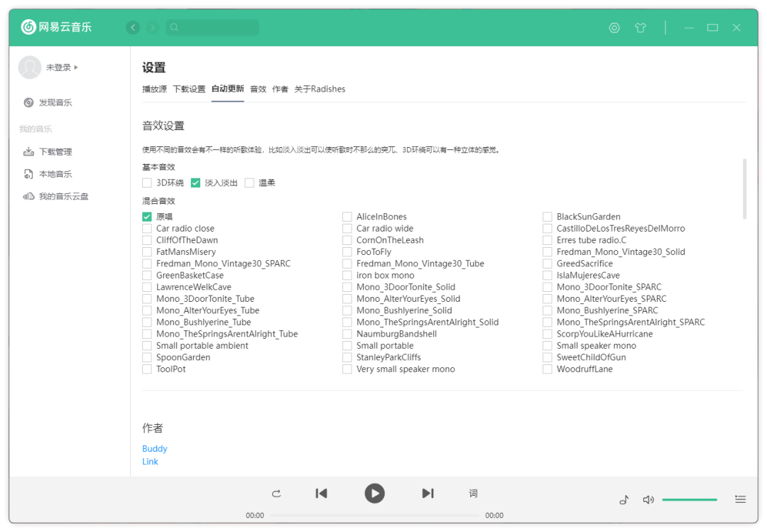The image size is (767, 532).
Task: Check the iron box mono effect
Action: 347,276
